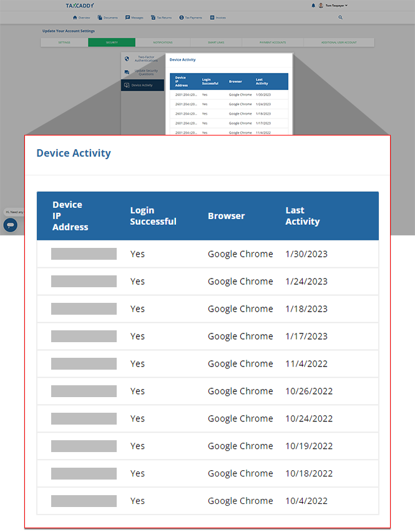Click 1/30/2023 date in the enlarged panel
The height and width of the screenshot is (532, 415).
[x=306, y=254]
